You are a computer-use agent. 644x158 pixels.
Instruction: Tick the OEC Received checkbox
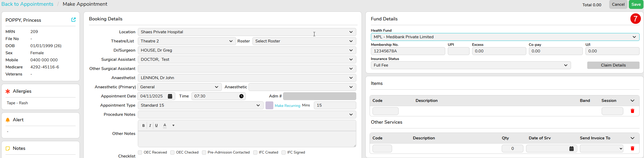(140, 152)
